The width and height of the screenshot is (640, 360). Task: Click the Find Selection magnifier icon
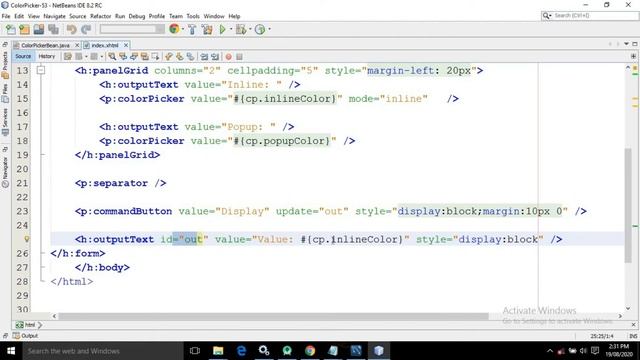(x=112, y=57)
